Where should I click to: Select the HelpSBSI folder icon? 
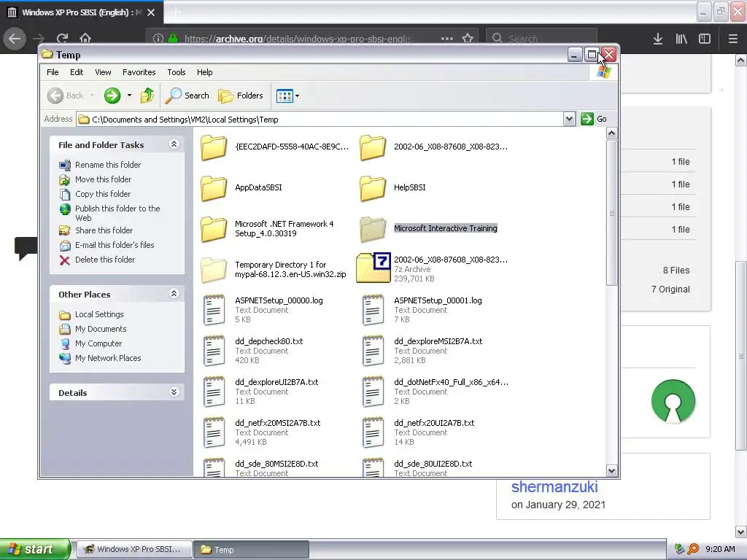[x=373, y=188]
